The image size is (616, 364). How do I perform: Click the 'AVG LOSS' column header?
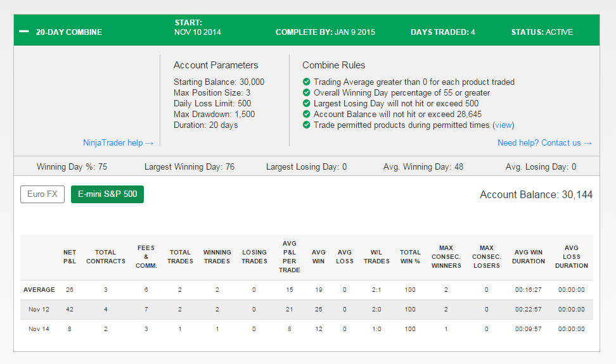click(x=345, y=256)
